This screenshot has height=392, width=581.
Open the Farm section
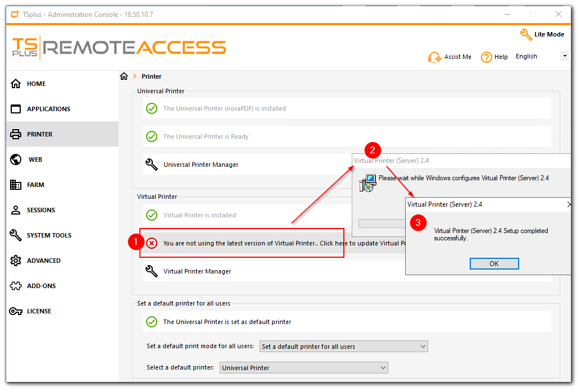pyautogui.click(x=35, y=185)
